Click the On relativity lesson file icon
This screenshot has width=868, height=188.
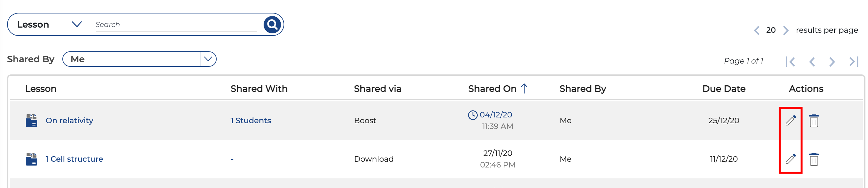(31, 120)
